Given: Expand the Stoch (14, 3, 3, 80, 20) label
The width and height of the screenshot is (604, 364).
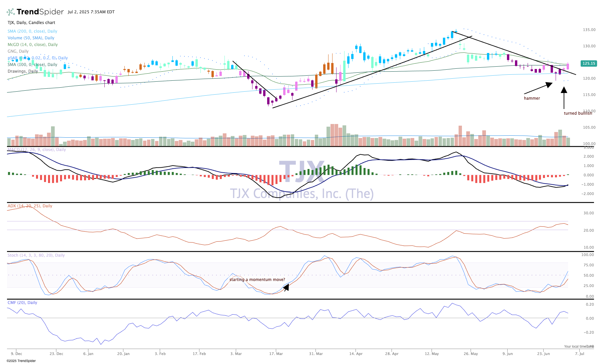Looking at the screenshot, I should (x=36, y=255).
